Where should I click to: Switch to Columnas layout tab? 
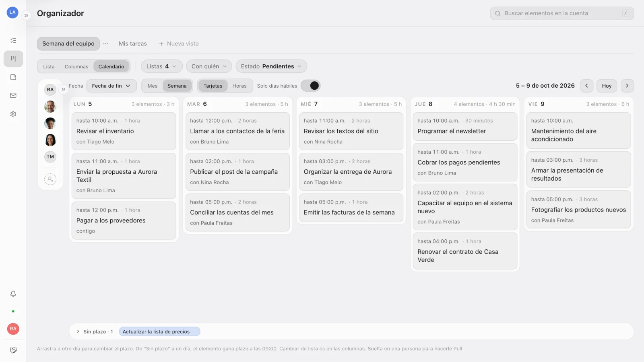[x=76, y=67]
